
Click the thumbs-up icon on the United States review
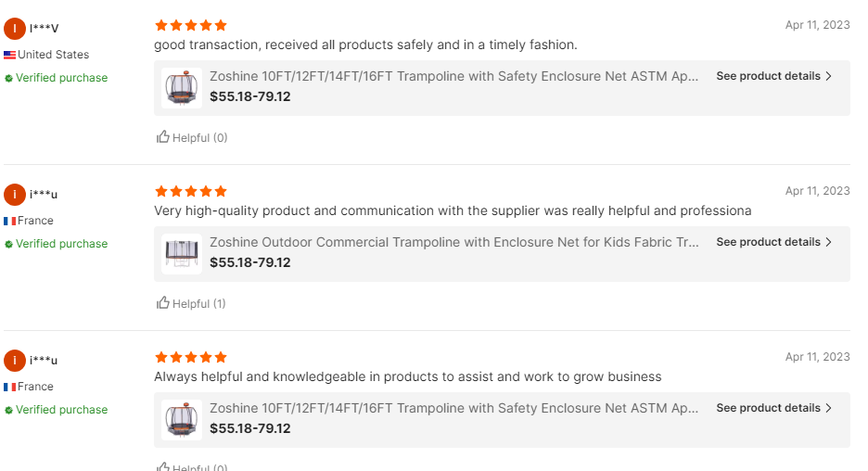(163, 137)
